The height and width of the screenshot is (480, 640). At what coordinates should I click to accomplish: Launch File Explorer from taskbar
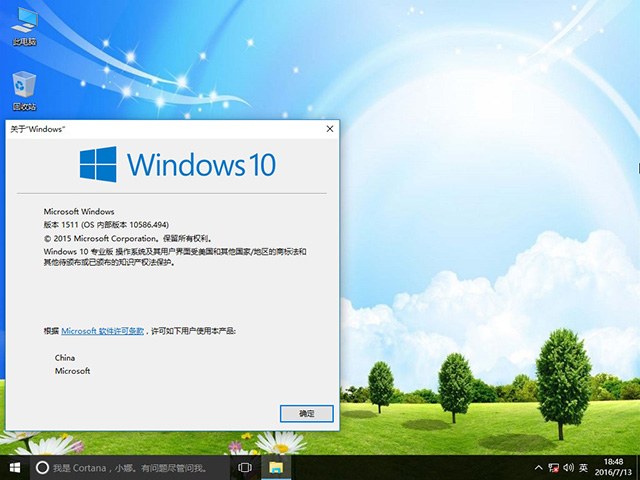tap(274, 467)
